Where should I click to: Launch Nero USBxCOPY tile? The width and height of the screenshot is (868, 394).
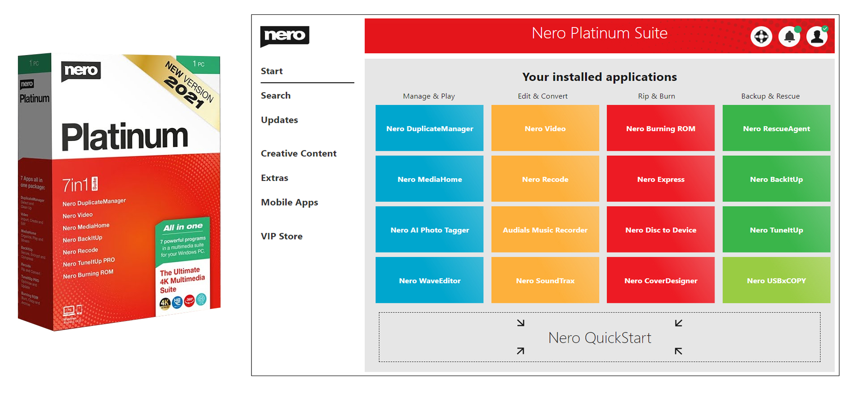click(x=776, y=280)
